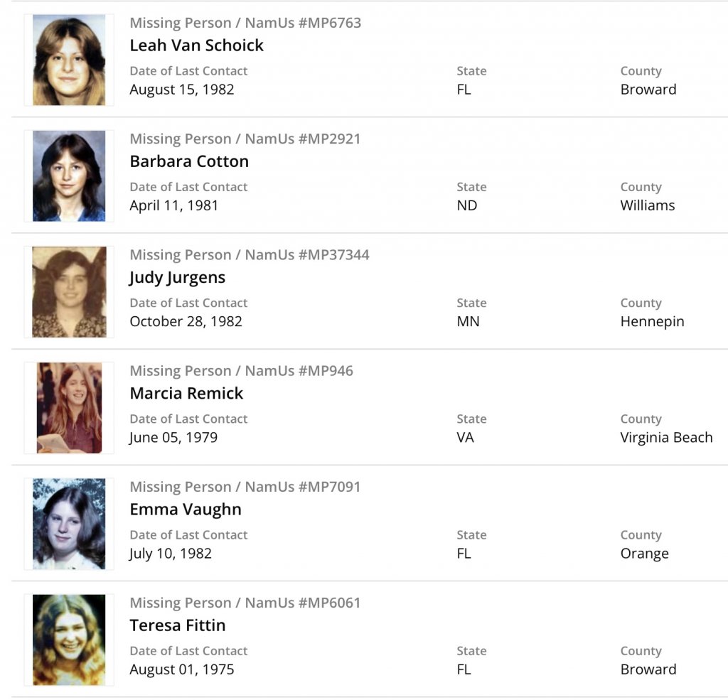The width and height of the screenshot is (728, 700).
Task: Select the Marcia Remick name link
Action: point(186,393)
